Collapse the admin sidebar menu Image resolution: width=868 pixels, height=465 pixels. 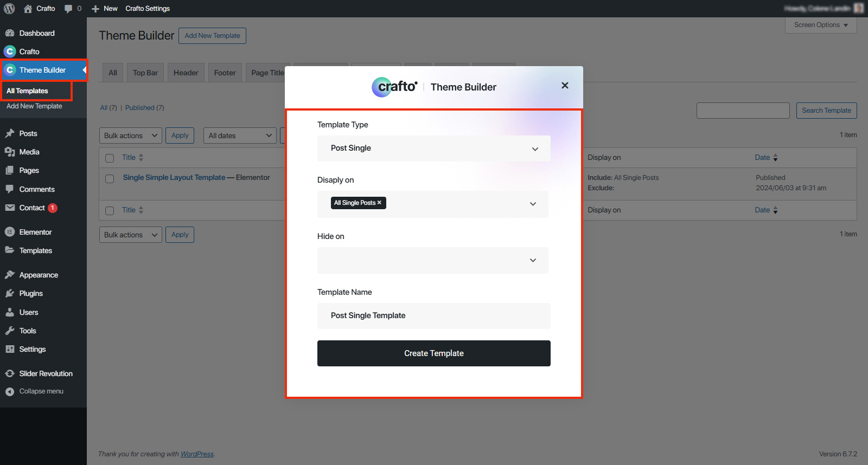(34, 391)
